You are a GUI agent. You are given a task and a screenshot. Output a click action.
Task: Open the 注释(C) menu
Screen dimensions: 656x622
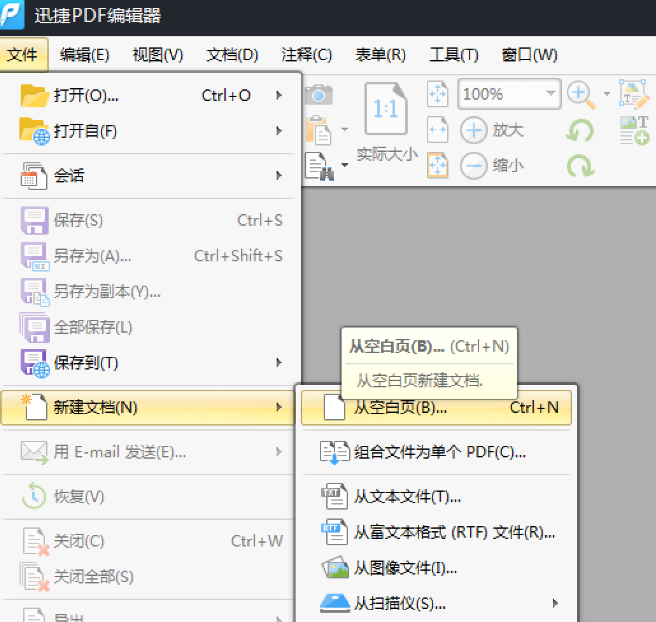[307, 55]
